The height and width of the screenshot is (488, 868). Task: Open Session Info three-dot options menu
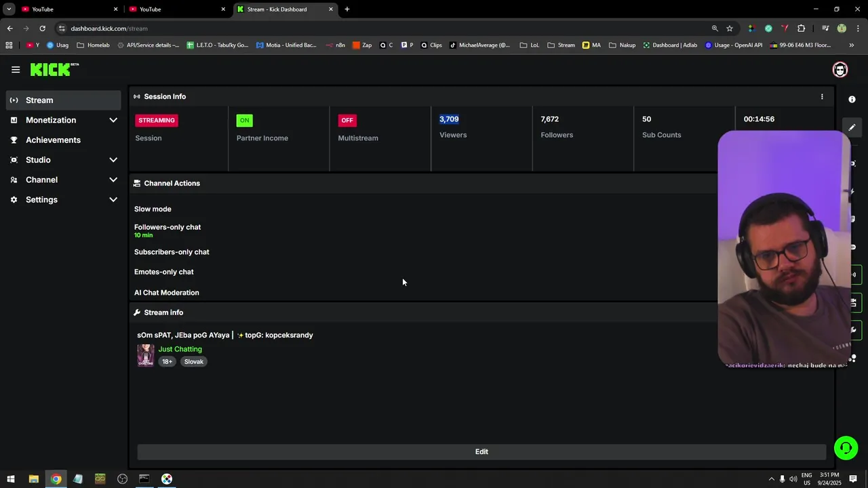point(822,96)
